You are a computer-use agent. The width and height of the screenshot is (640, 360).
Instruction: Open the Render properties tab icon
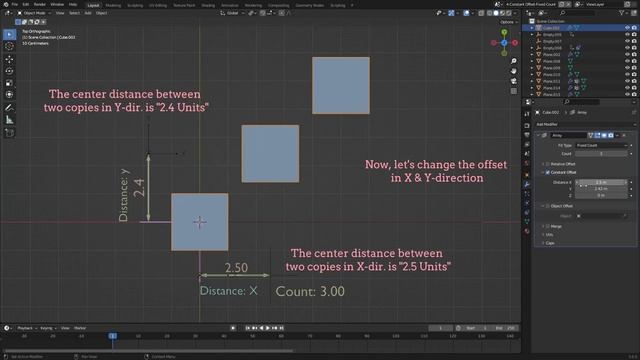(527, 125)
